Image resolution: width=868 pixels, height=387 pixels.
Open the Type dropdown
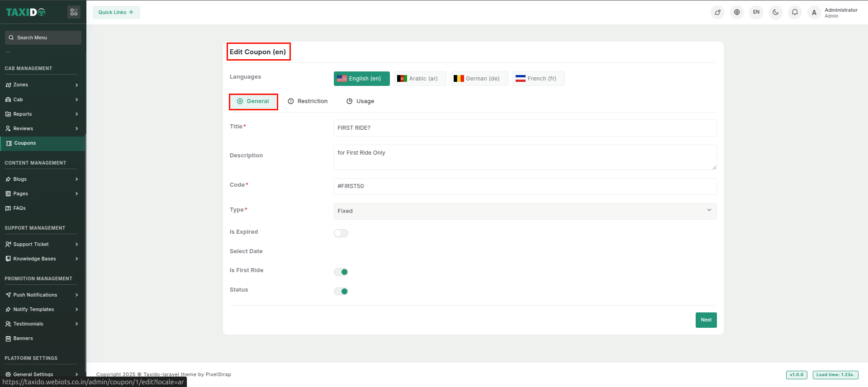[x=525, y=211]
